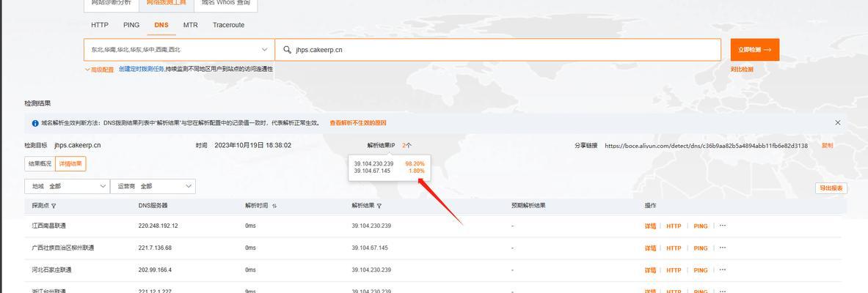Click 江西南昌联通 probe point name
This screenshot has height=293, width=868.
tap(49, 226)
